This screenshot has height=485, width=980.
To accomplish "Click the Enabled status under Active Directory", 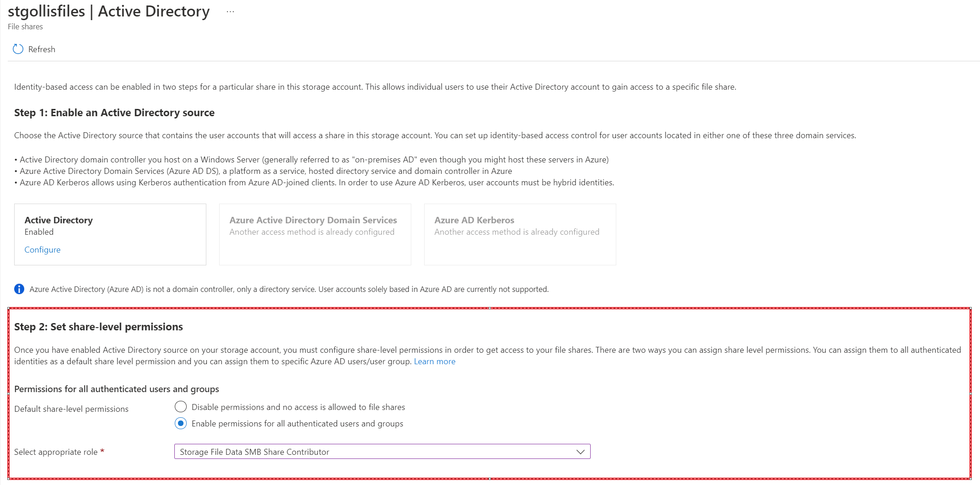I will pyautogui.click(x=39, y=232).
